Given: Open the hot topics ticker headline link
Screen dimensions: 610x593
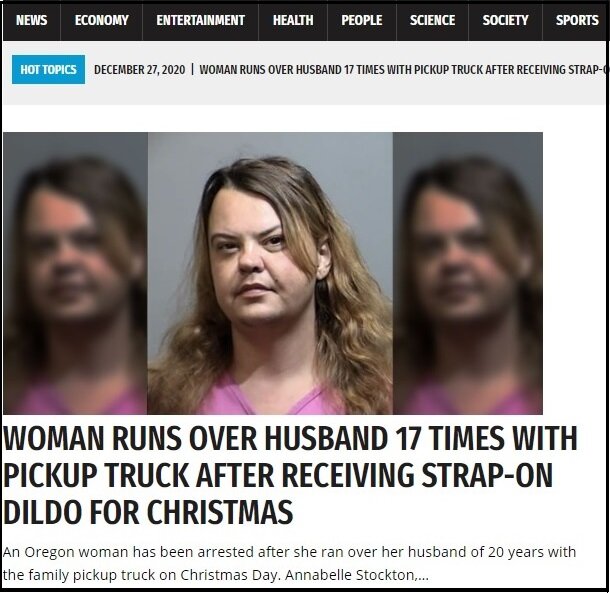Looking at the screenshot, I should [x=403, y=70].
